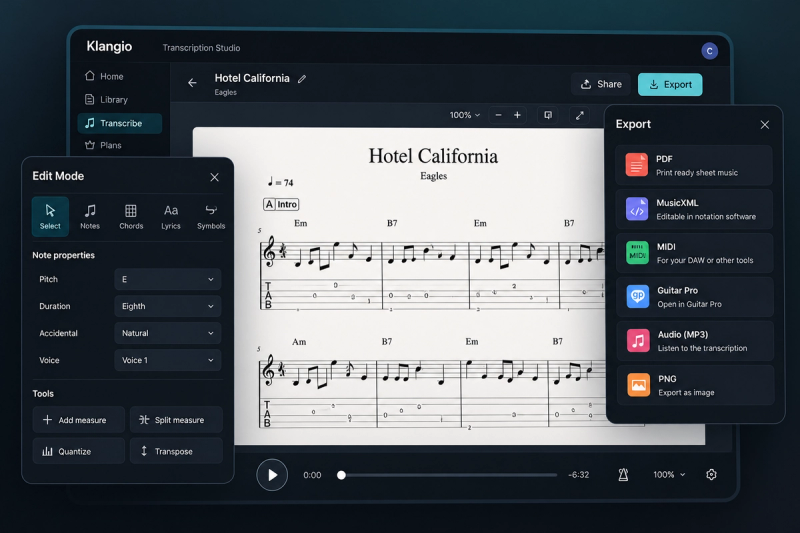The height and width of the screenshot is (533, 800).
Task: Switch to the Chords tool
Action: coord(131,216)
